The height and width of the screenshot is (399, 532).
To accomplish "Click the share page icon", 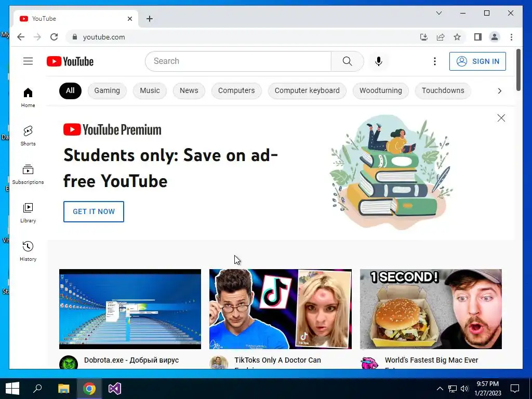I will [441, 37].
